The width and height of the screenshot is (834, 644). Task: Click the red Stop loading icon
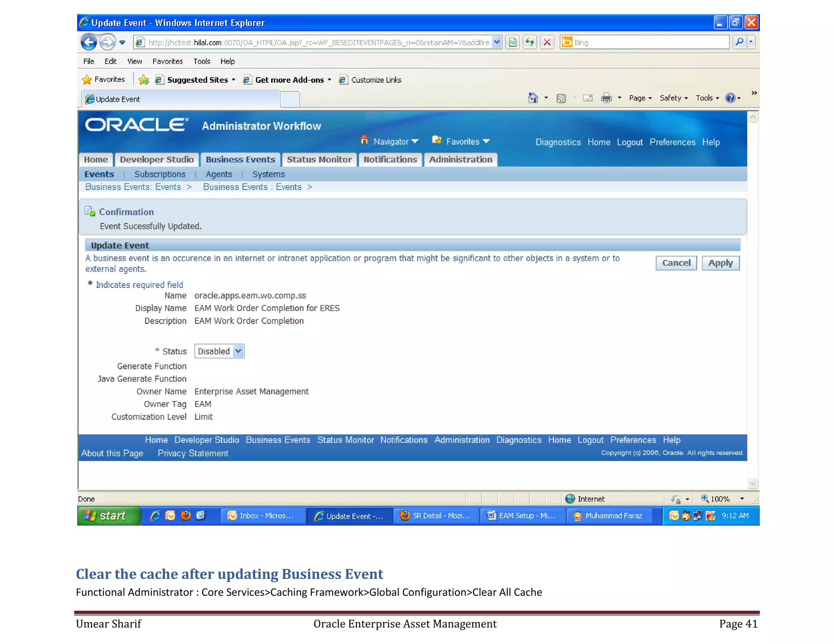[x=547, y=42]
